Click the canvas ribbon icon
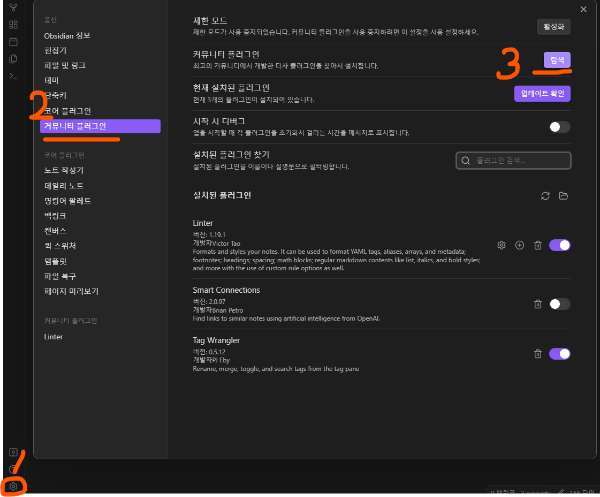Viewport: 600px width, 497px height. pyautogui.click(x=13, y=24)
